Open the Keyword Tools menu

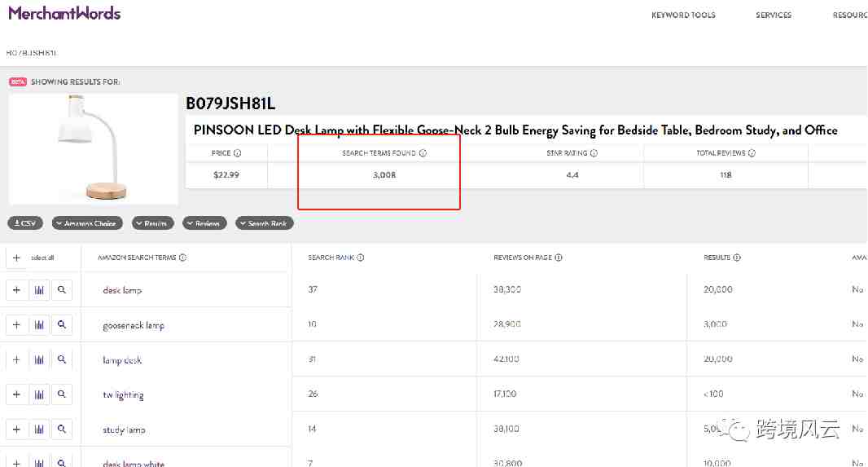coord(683,15)
